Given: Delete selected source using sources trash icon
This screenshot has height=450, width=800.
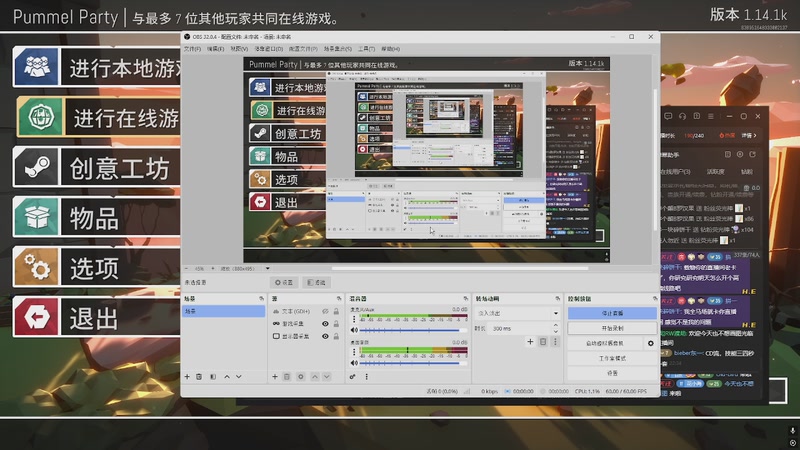Looking at the screenshot, I should tap(287, 377).
